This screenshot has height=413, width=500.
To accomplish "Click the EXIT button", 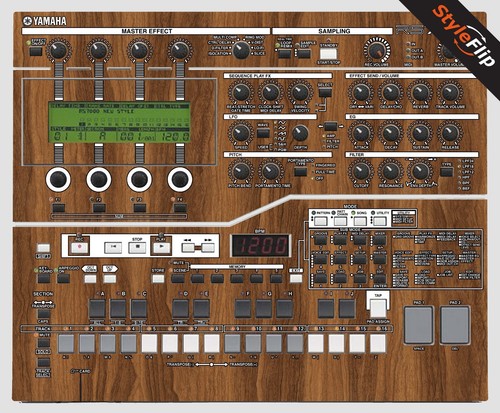I will click(296, 279).
